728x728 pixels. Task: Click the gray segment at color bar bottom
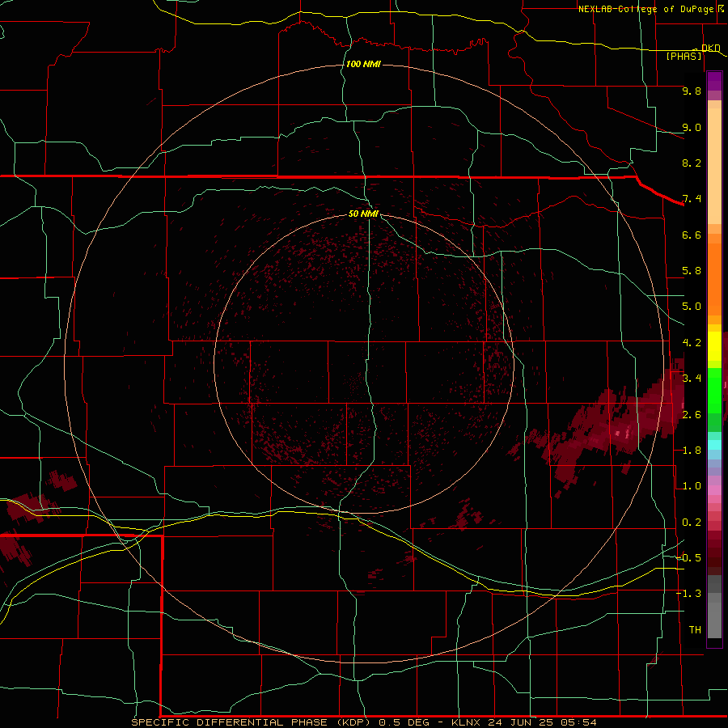click(x=714, y=620)
